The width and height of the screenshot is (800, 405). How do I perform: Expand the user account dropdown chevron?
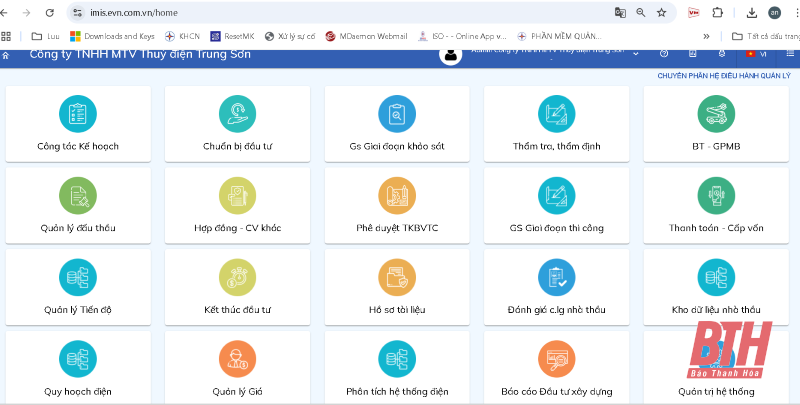pos(636,54)
